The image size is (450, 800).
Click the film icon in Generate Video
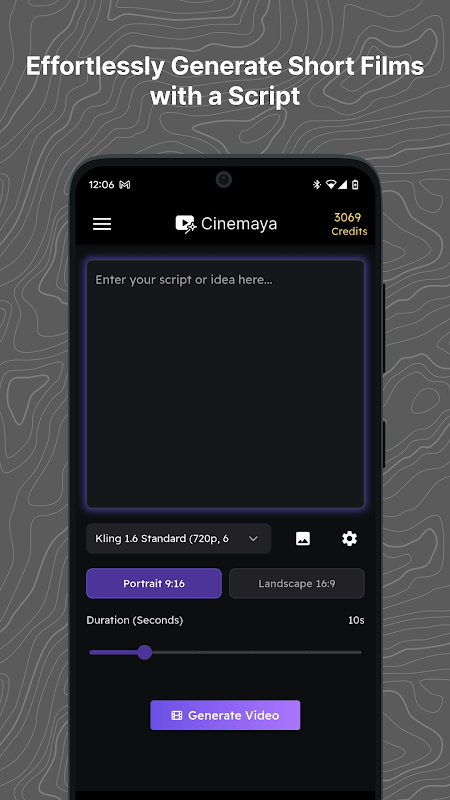point(177,715)
